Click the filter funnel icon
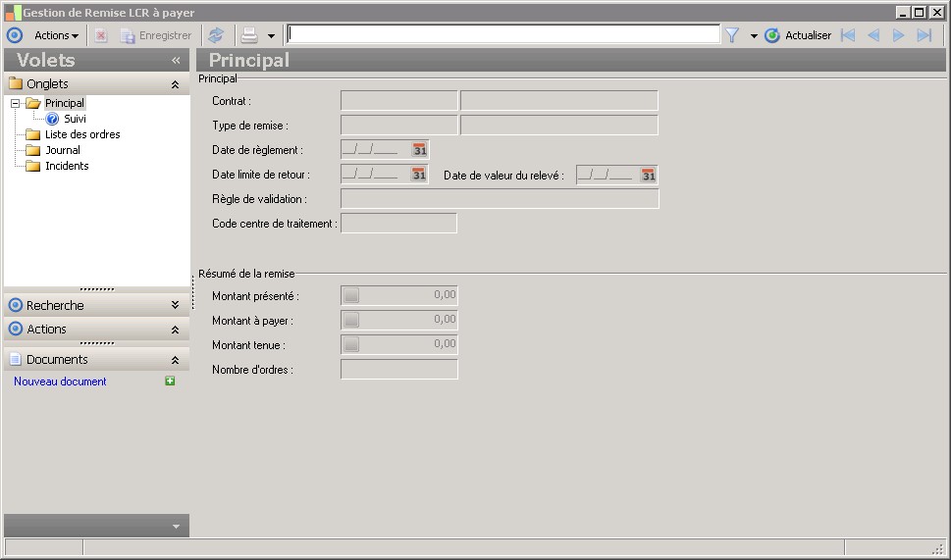This screenshot has height=560, width=951. (x=733, y=35)
